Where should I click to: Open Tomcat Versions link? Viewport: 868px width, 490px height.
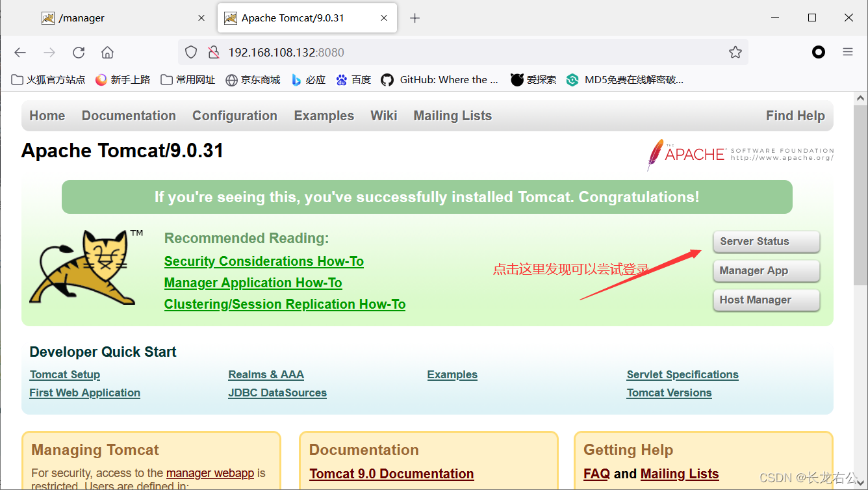pyautogui.click(x=669, y=393)
